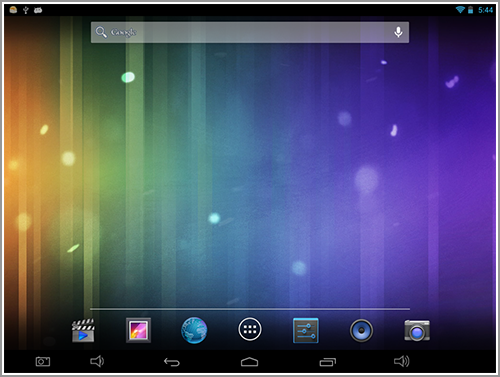The image size is (500, 377).
Task: Open the Browser globe icon
Action: (194, 330)
